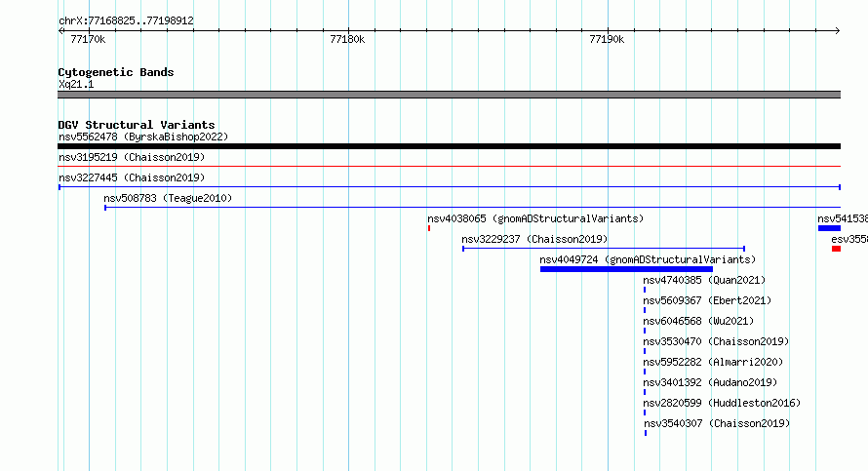Open nsv5609367 (Ebert2021) variant
The image size is (868, 471).
(707, 300)
